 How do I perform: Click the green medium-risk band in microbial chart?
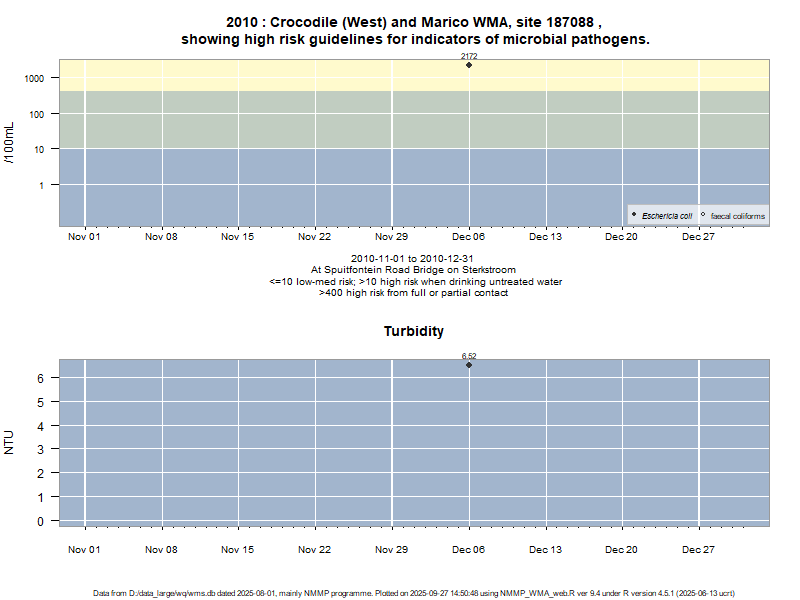coord(250,120)
